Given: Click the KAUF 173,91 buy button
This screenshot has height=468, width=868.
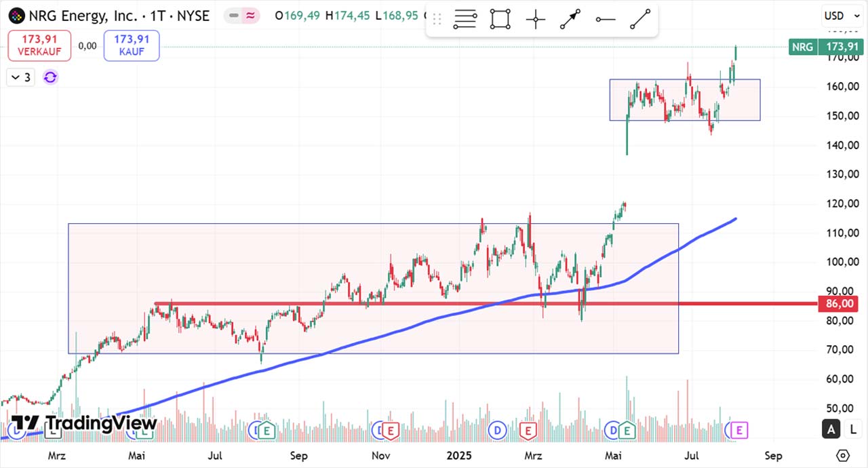Looking at the screenshot, I should pos(132,45).
